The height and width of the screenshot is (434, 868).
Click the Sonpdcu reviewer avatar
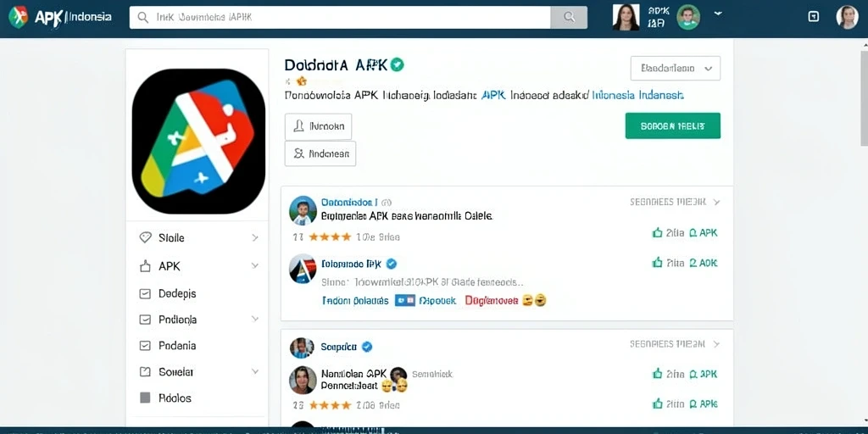click(x=303, y=348)
